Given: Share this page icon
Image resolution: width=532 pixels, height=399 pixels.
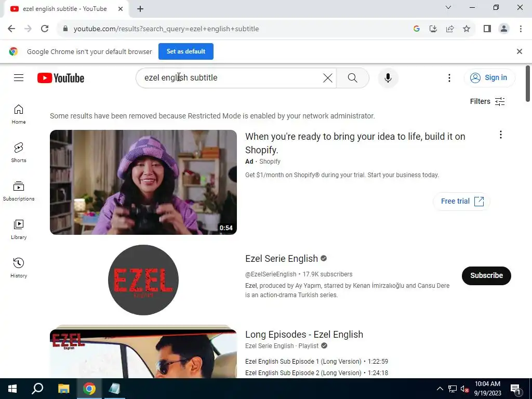Looking at the screenshot, I should tap(450, 29).
